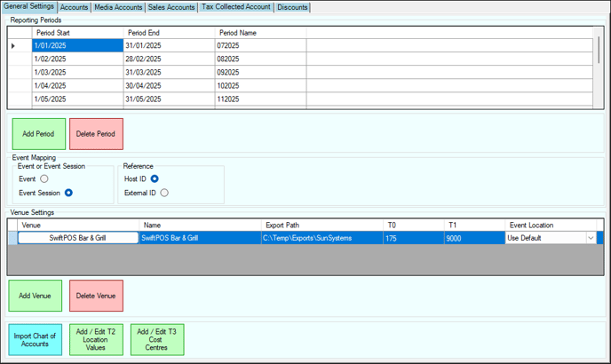Viewport: 611px width, 364px height.
Task: Click the red Delete Period button
Action: click(x=96, y=134)
